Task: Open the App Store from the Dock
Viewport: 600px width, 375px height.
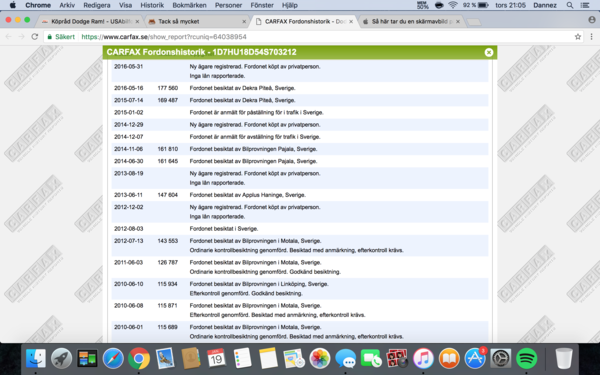Action: (x=475, y=359)
